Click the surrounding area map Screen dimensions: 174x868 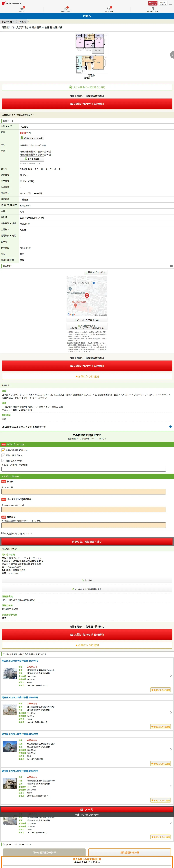[87, 296]
